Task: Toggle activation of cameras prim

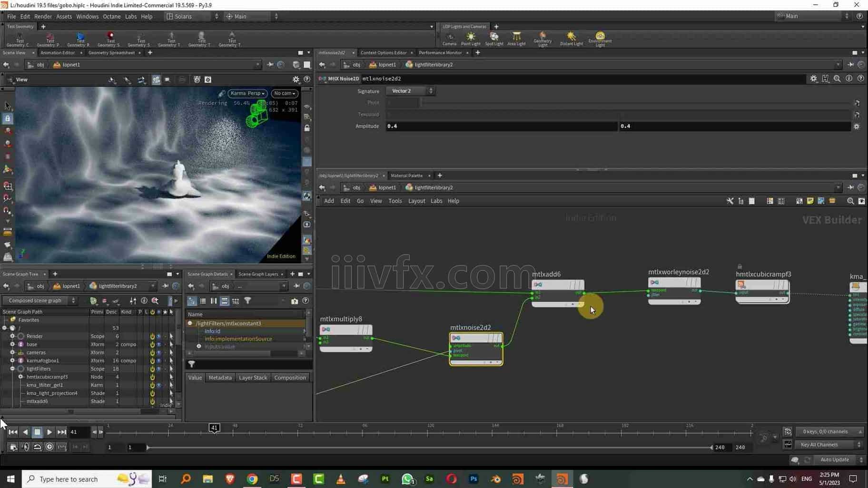Action: point(152,352)
